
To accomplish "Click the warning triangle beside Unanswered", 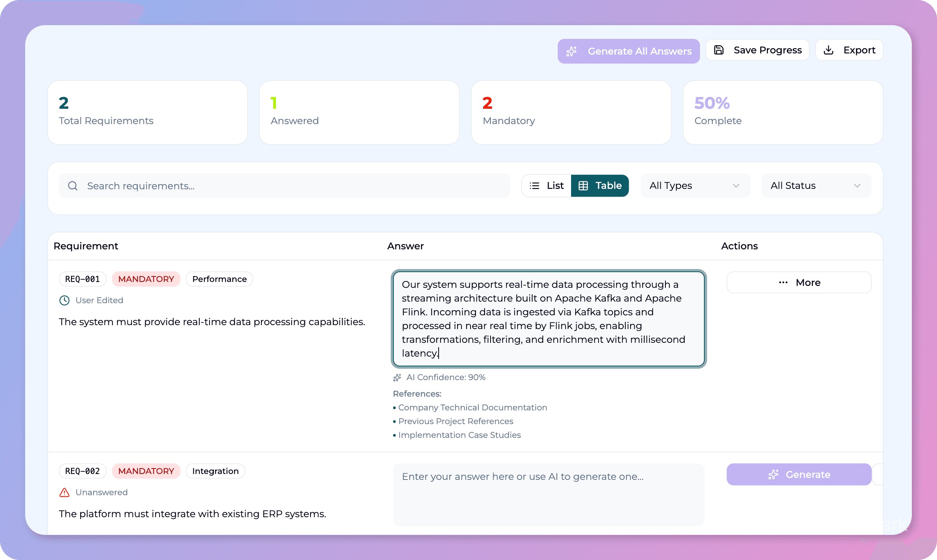I will (x=64, y=492).
